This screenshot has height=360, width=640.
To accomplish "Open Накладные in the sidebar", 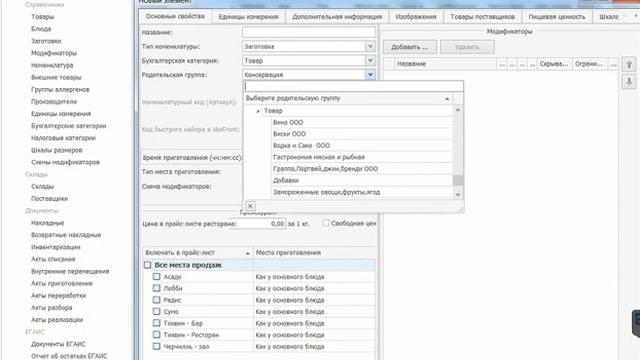I will coord(47,223).
